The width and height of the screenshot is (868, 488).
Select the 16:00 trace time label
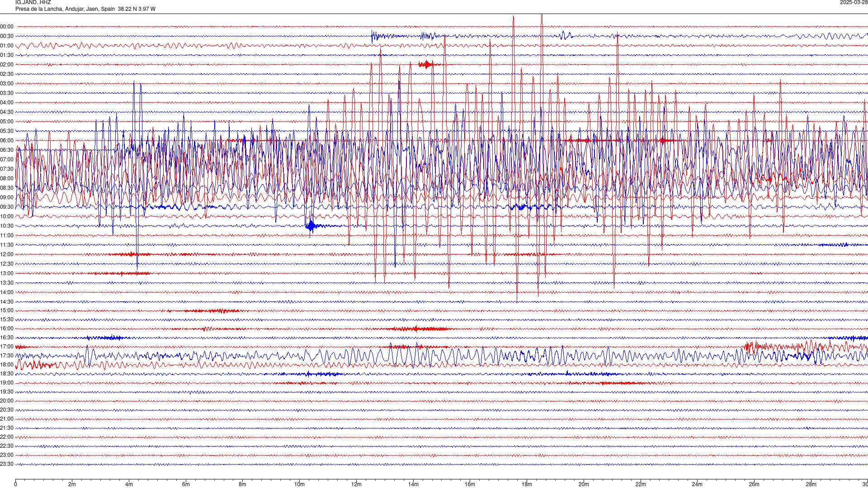tap(7, 328)
